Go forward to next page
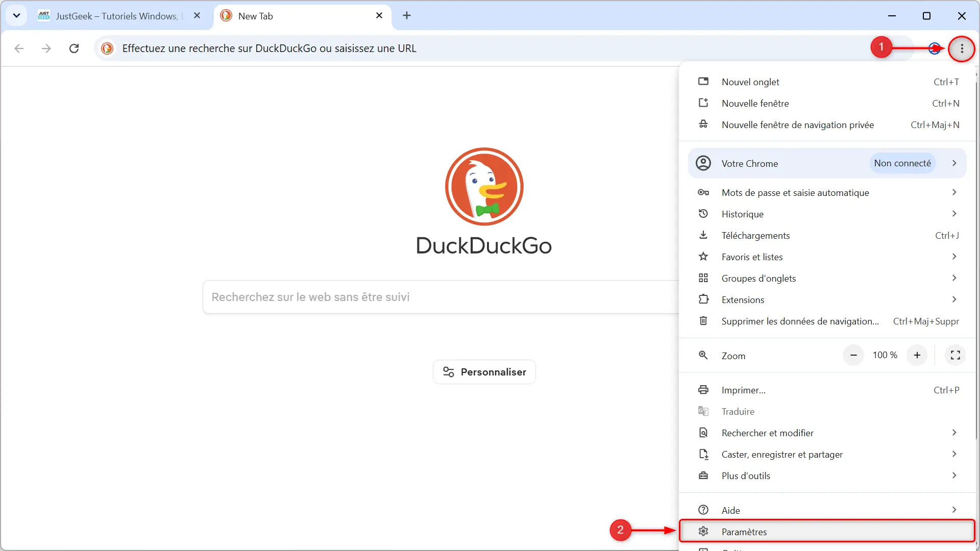The height and width of the screenshot is (551, 980). coord(46,48)
